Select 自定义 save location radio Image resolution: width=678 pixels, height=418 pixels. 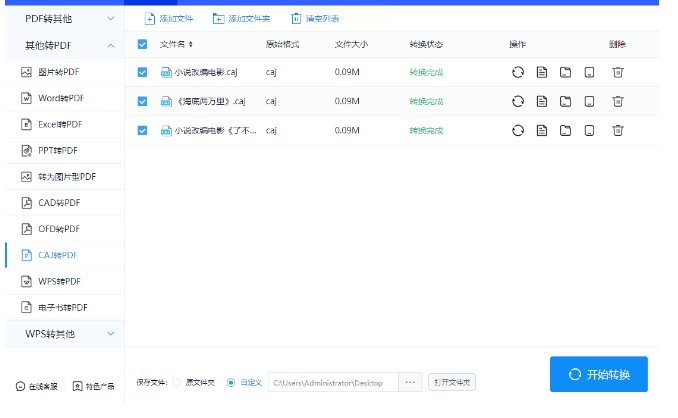(x=231, y=383)
